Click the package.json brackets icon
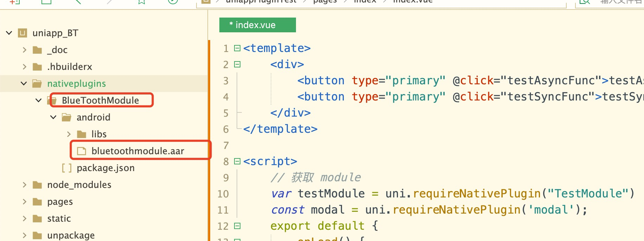Viewport: 644px width, 241px height. [67, 168]
